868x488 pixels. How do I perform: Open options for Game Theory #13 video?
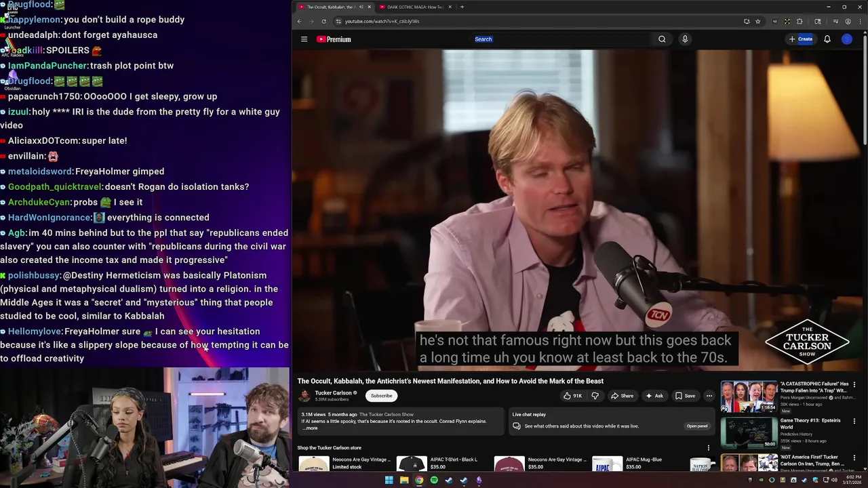pyautogui.click(x=854, y=421)
